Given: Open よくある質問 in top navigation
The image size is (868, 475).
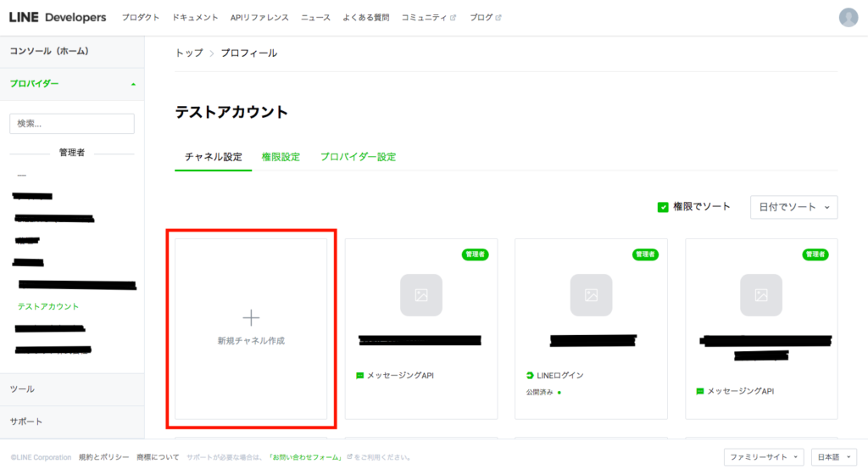Looking at the screenshot, I should tap(366, 18).
